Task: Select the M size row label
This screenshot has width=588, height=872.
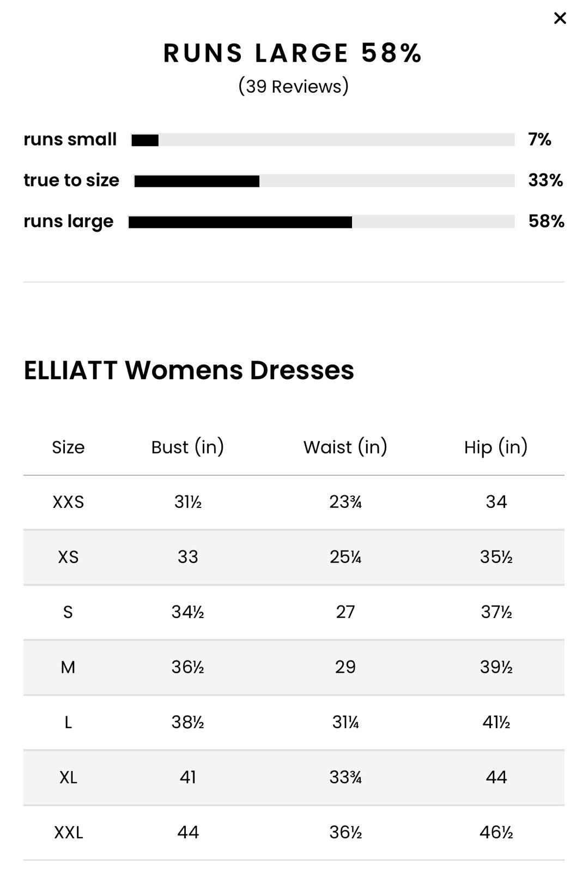Action: tap(68, 667)
